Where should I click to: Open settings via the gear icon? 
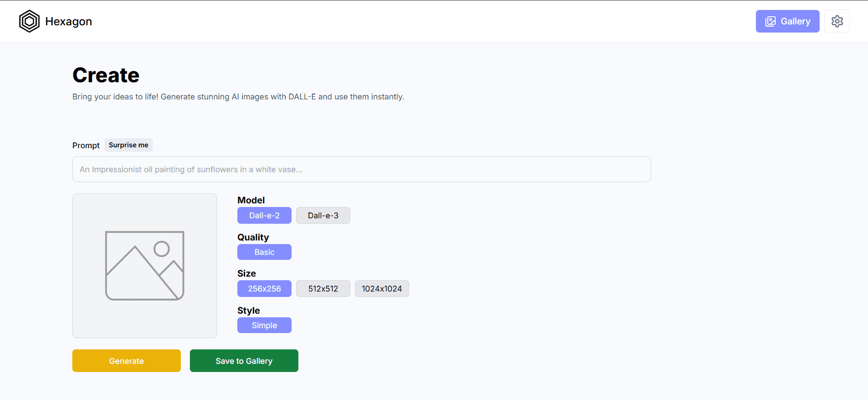coord(837,21)
